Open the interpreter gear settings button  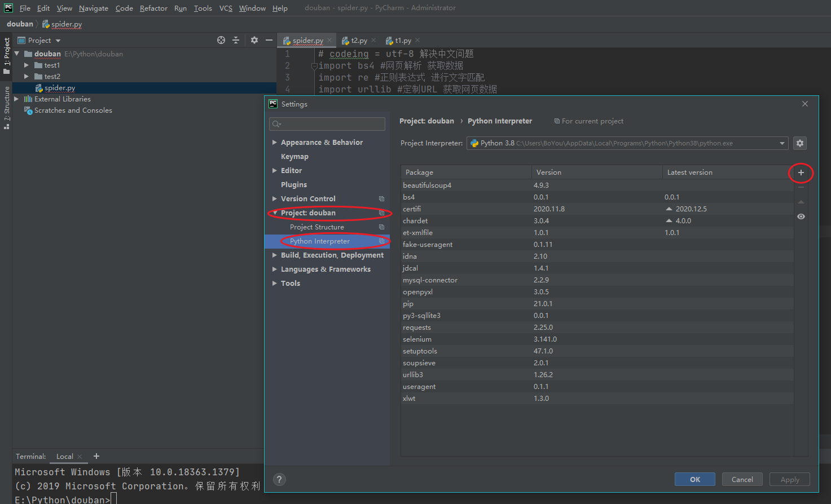[x=799, y=143]
